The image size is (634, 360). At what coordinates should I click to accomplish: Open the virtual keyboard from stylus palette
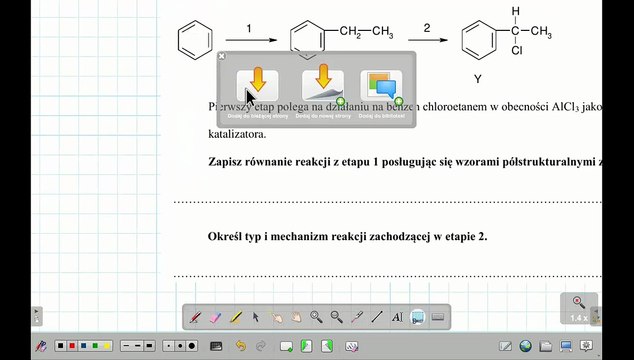(438, 317)
